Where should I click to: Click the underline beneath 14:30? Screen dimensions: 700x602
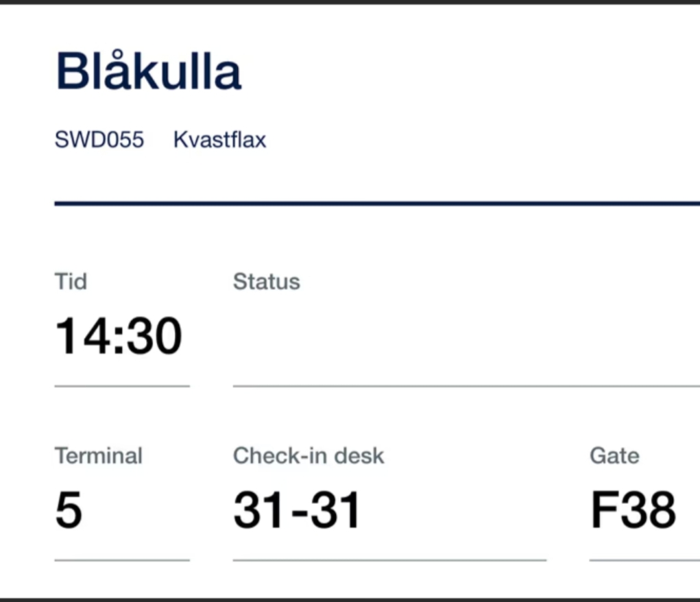[x=122, y=386]
